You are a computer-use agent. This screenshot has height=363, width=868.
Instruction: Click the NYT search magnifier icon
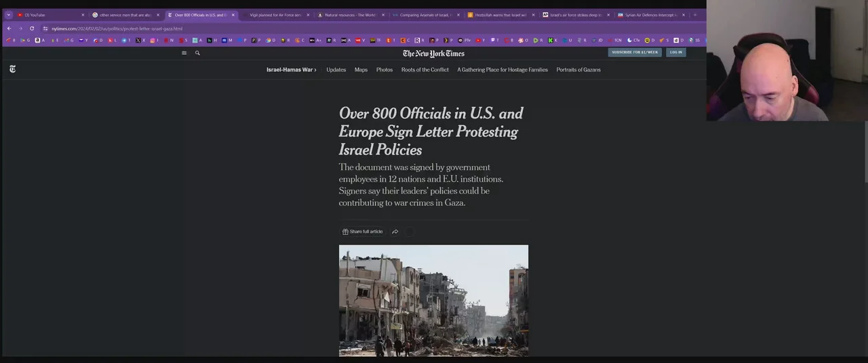197,53
